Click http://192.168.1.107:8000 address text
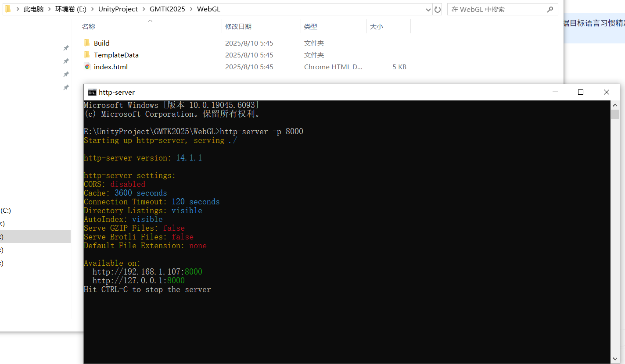Image resolution: width=625 pixels, height=364 pixels. click(x=147, y=272)
